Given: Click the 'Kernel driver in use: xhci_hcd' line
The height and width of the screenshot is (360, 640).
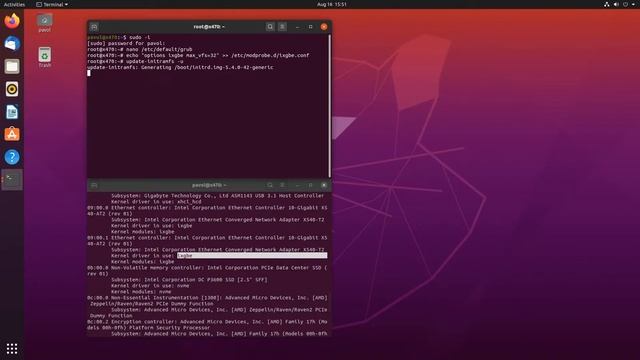Looking at the screenshot, I should [156, 202].
